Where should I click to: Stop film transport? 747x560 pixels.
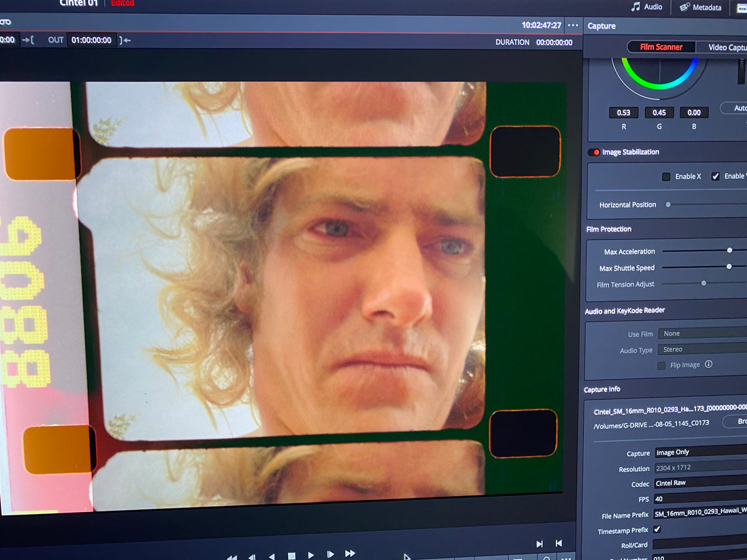point(291,556)
